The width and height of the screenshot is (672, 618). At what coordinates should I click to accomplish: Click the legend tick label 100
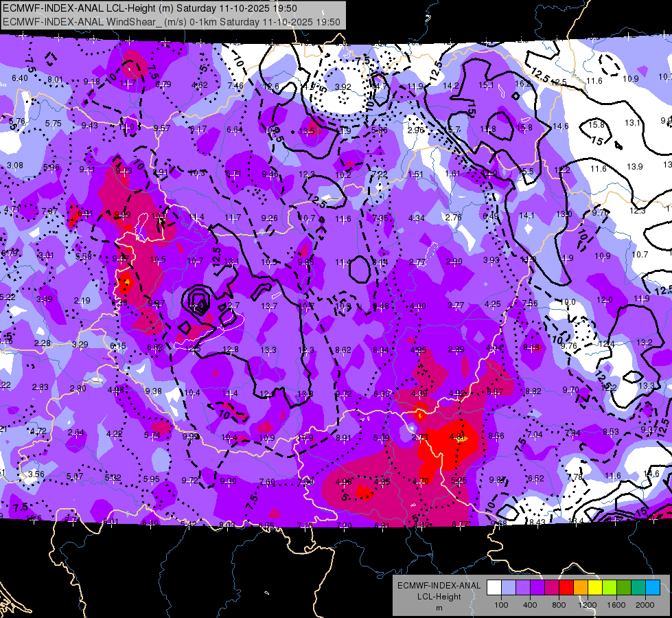[x=502, y=605]
